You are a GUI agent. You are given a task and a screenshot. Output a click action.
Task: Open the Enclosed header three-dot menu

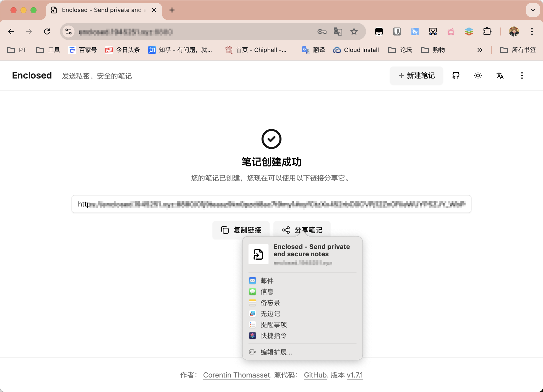pyautogui.click(x=522, y=75)
